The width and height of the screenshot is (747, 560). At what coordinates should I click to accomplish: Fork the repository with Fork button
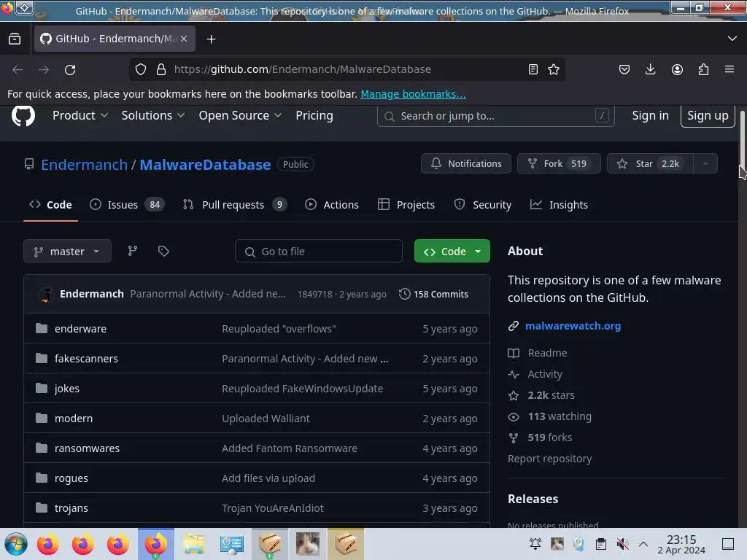(x=559, y=164)
